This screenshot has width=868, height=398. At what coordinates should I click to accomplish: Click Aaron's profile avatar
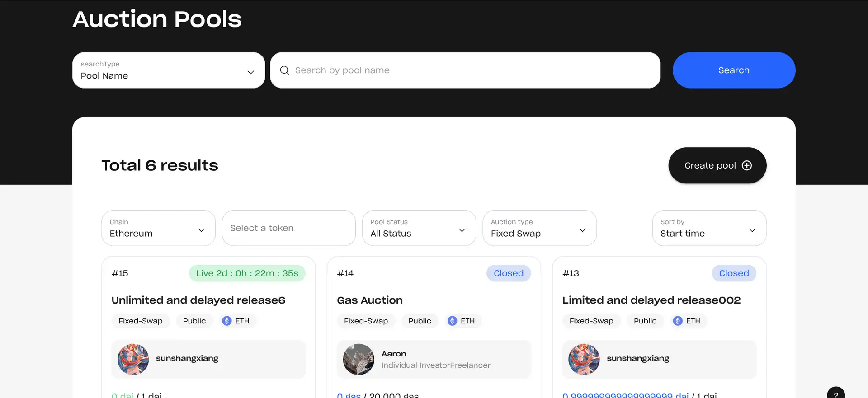coord(359,359)
